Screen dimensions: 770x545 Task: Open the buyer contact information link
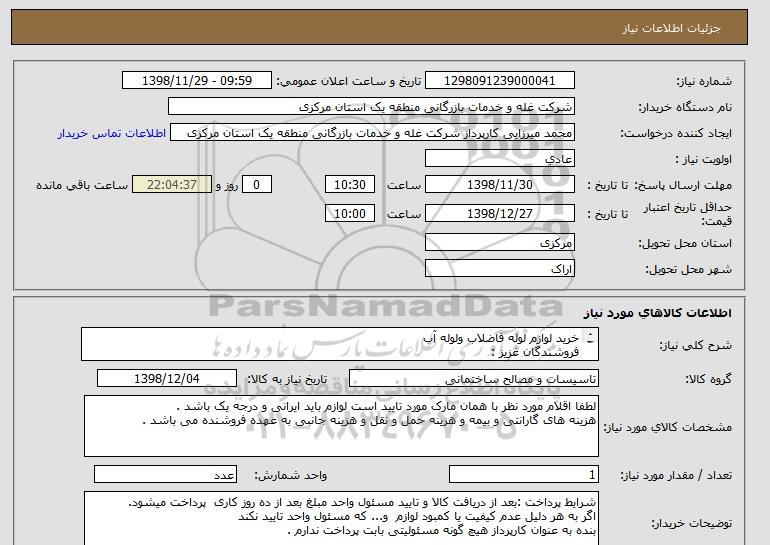tap(112, 134)
